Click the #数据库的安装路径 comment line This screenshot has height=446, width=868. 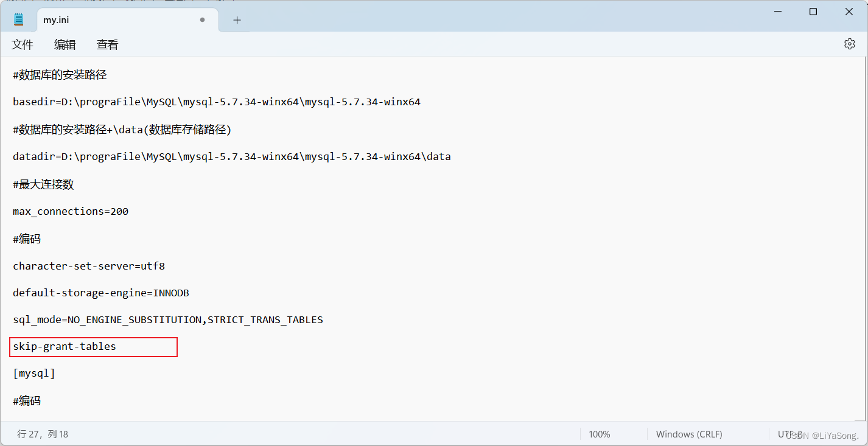point(60,74)
